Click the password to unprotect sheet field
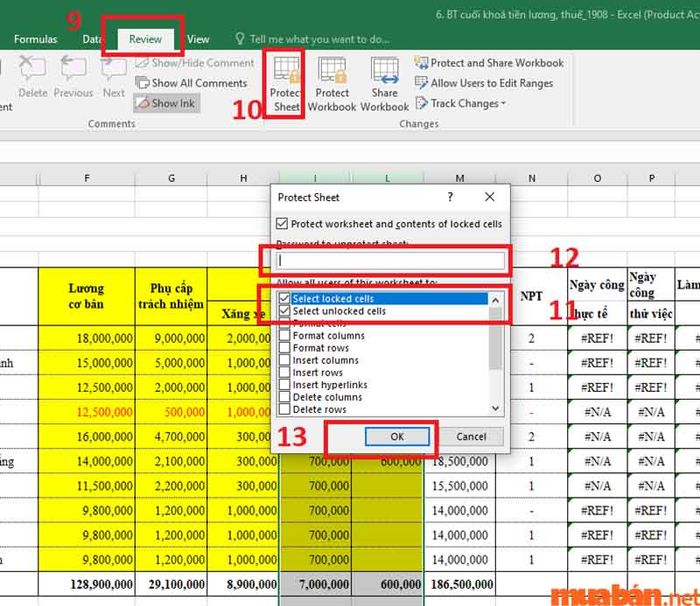700x606 pixels. click(x=390, y=261)
